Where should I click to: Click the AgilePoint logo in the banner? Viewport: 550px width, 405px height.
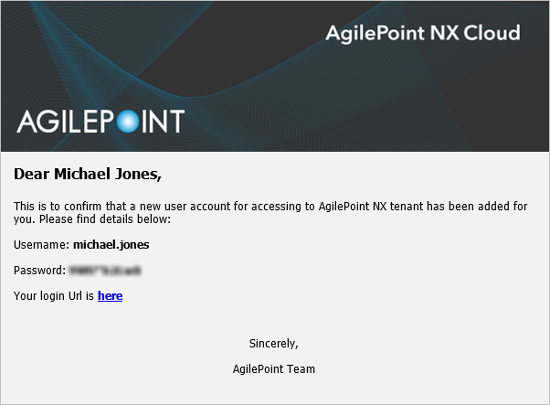(x=101, y=121)
